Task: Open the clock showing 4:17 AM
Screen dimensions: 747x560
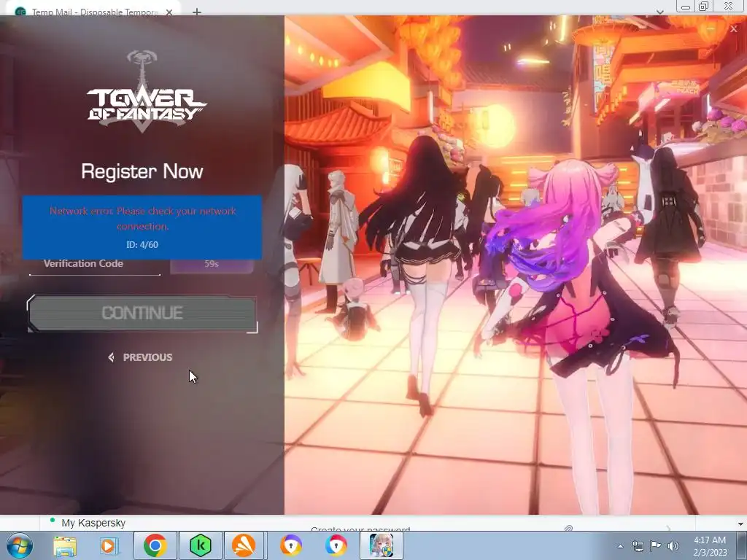Action: pos(710,546)
